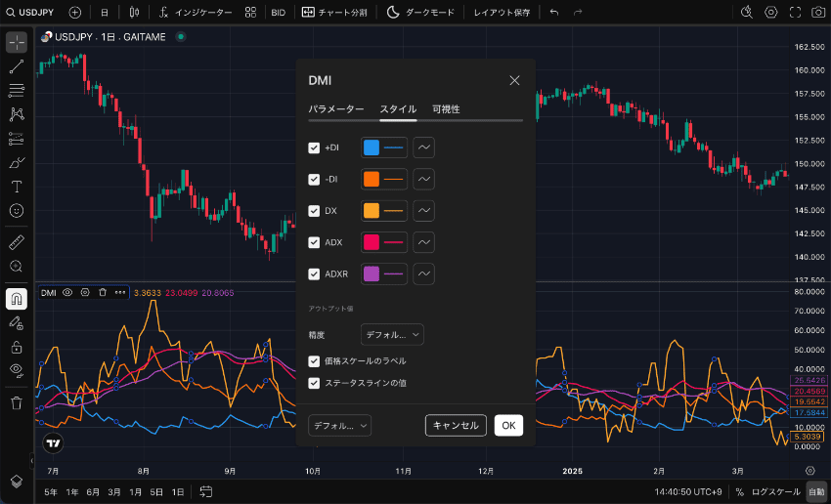Change the ADX line plot style
This screenshot has height=504, width=831.
pos(424,242)
